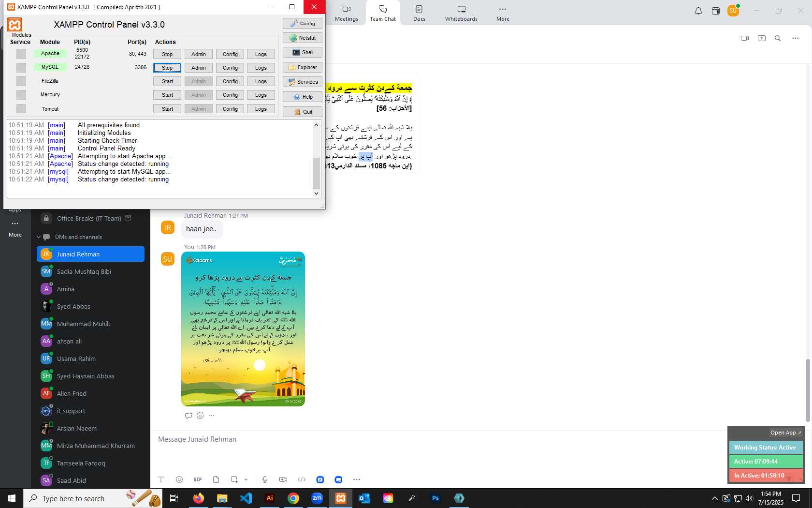Record audio message with microphone
Screen dimensions: 812x508
coord(265,479)
